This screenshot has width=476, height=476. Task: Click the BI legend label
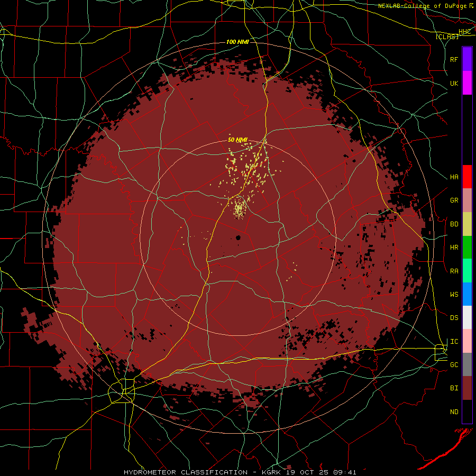[454, 388]
